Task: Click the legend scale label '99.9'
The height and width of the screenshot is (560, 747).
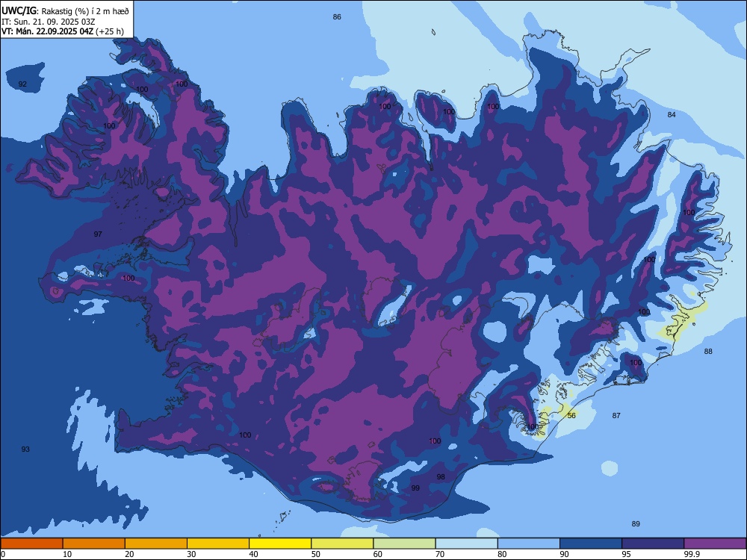Action: pyautogui.click(x=691, y=554)
